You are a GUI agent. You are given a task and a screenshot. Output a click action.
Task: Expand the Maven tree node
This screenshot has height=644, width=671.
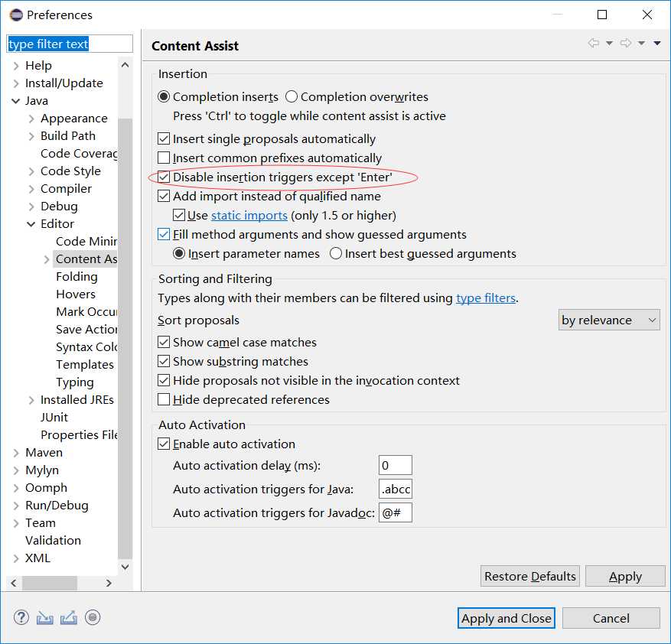point(16,453)
